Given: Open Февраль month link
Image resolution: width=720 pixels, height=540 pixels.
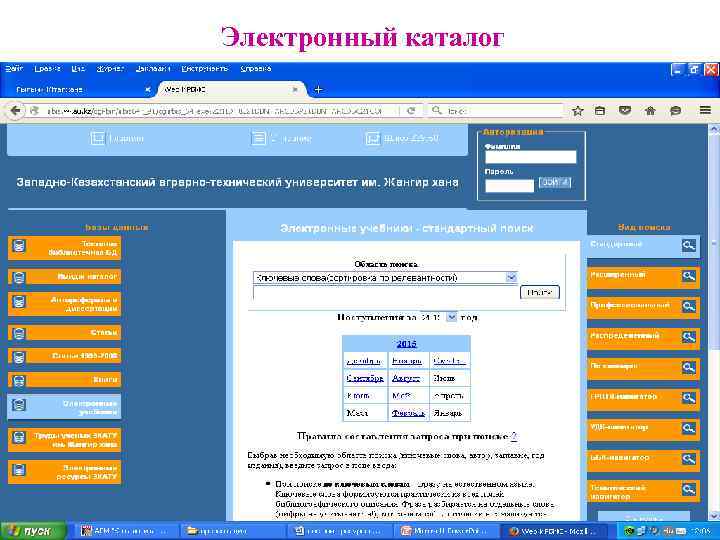Looking at the screenshot, I should pos(408,413).
